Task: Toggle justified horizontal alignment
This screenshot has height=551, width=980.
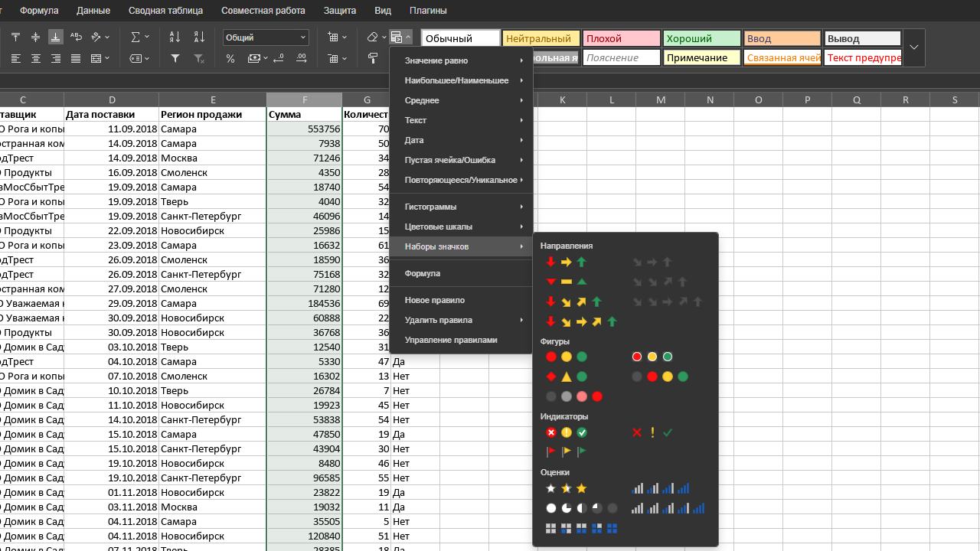Action: (76, 58)
